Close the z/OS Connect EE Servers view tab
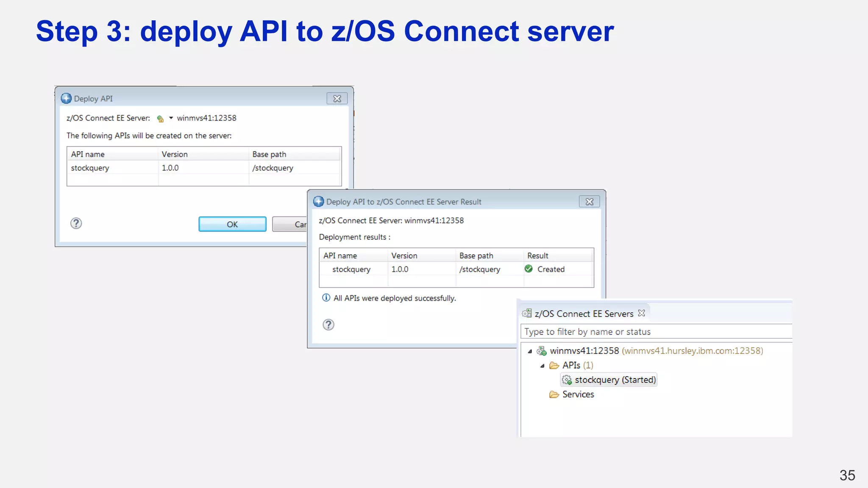 (642, 313)
